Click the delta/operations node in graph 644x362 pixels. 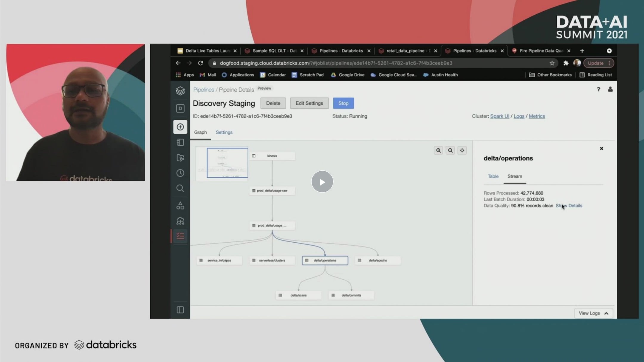point(325,260)
